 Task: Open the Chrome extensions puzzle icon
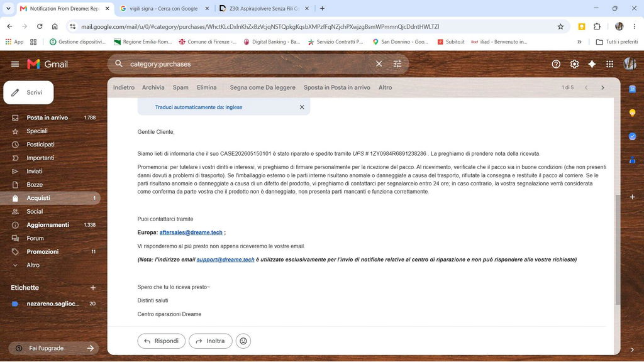[x=597, y=26]
